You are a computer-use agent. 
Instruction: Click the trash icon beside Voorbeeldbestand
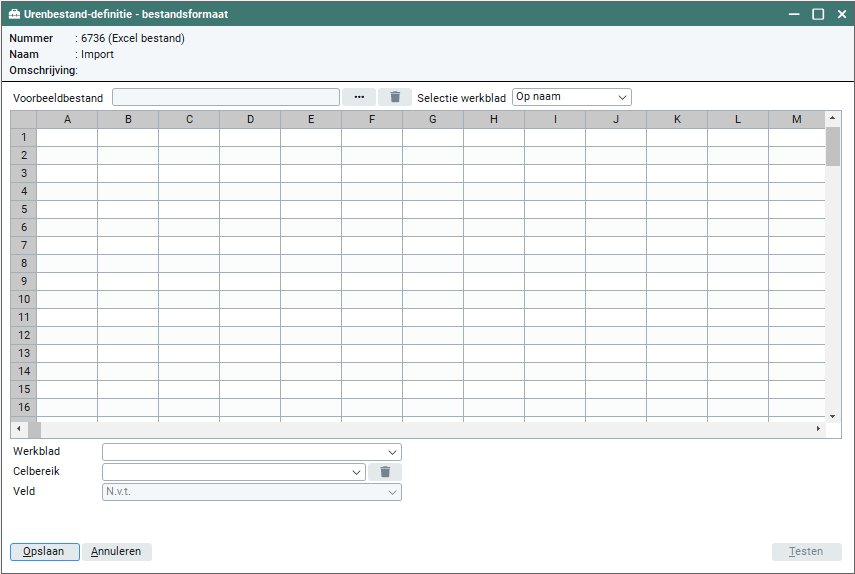(x=395, y=97)
